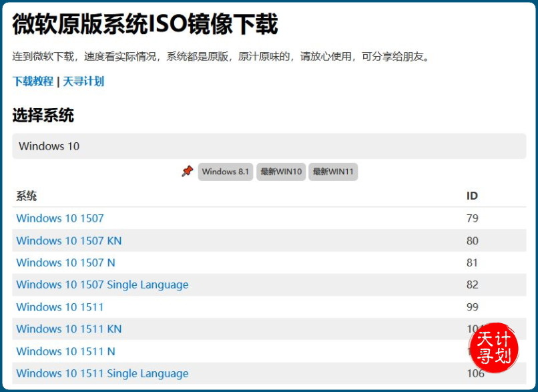Open the 天寻计划 link

[83, 81]
